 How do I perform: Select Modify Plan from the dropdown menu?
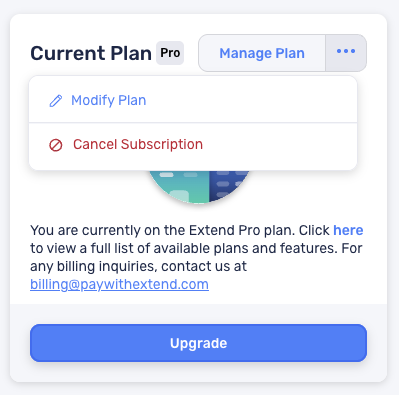[x=193, y=100]
